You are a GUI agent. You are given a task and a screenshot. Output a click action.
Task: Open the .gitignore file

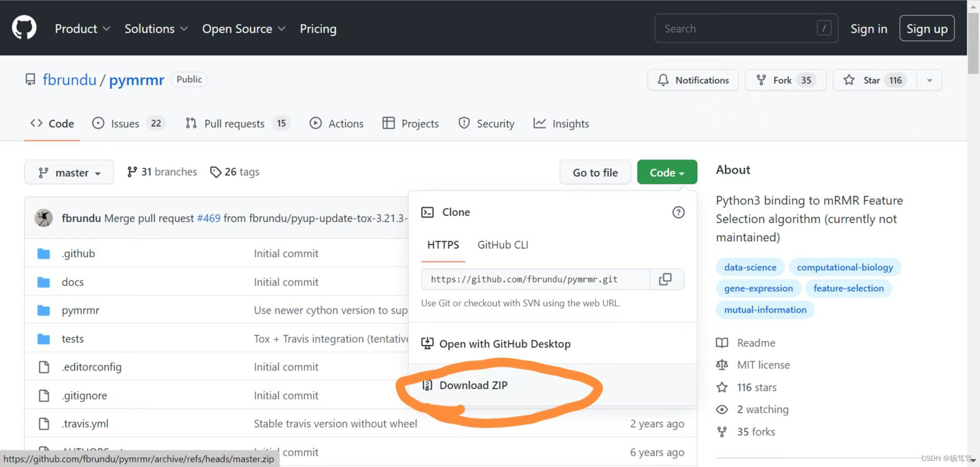[x=84, y=395]
